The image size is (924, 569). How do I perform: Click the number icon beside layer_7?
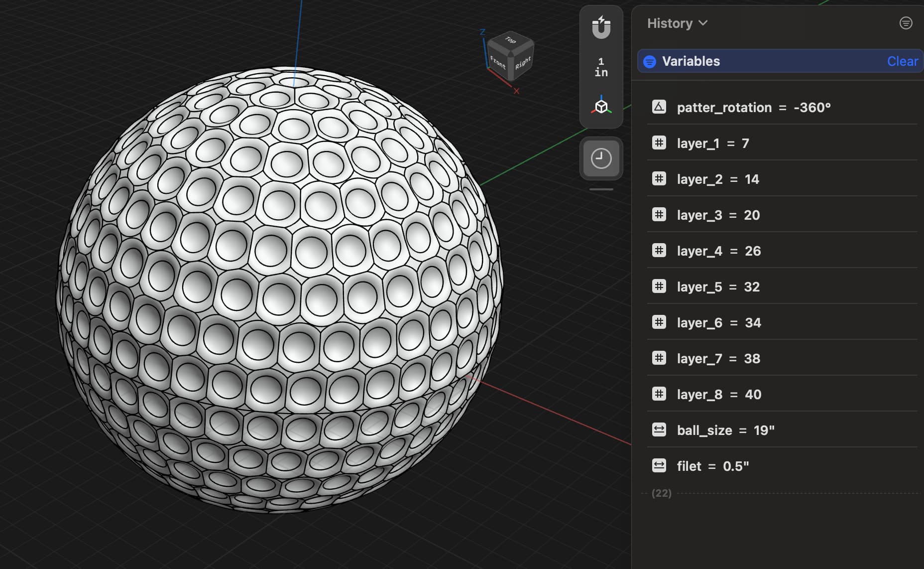pyautogui.click(x=659, y=358)
